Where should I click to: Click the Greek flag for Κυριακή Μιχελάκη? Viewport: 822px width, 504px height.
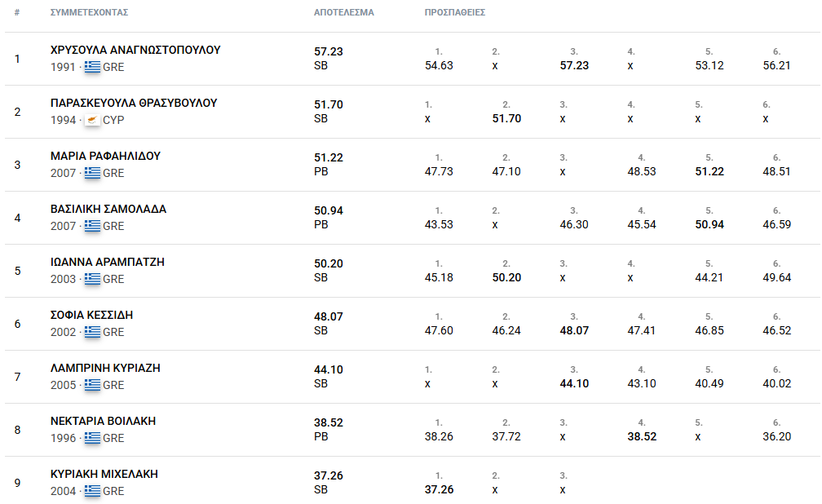coord(92,491)
